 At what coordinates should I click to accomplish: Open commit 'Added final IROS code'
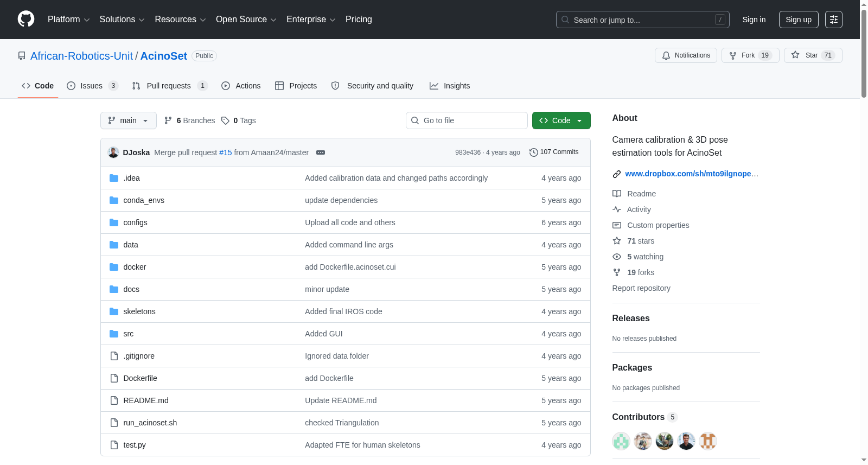[343, 311]
